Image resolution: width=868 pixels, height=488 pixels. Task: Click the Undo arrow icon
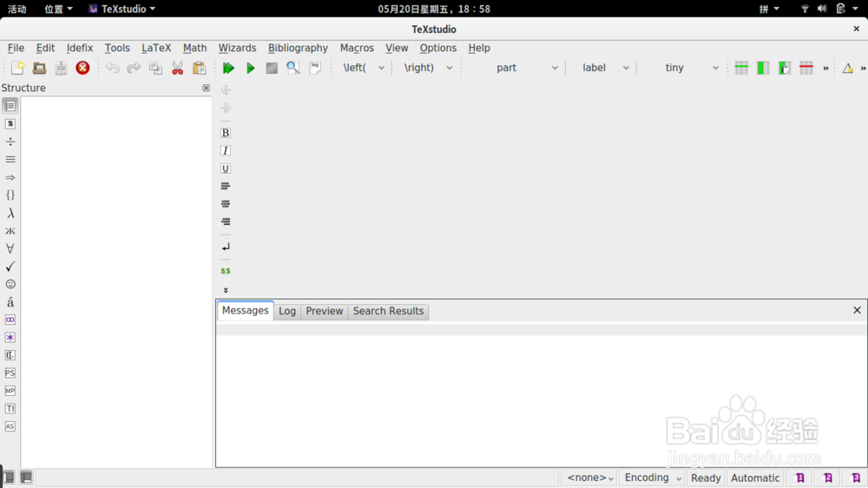tap(112, 68)
